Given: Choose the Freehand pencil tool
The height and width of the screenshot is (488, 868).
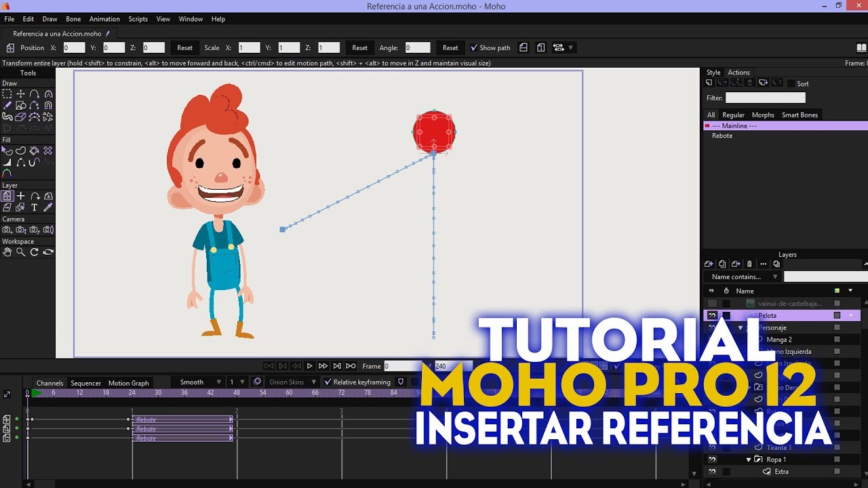Looking at the screenshot, I should [x=7, y=105].
